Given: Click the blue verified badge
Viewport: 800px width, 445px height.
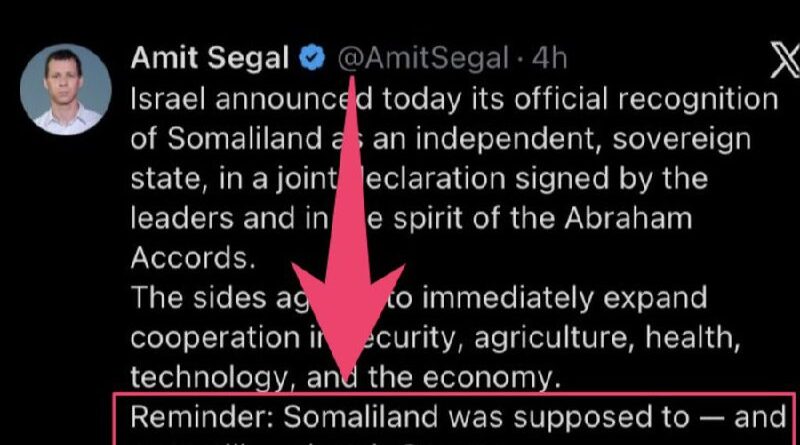Looking at the screenshot, I should click(x=313, y=60).
